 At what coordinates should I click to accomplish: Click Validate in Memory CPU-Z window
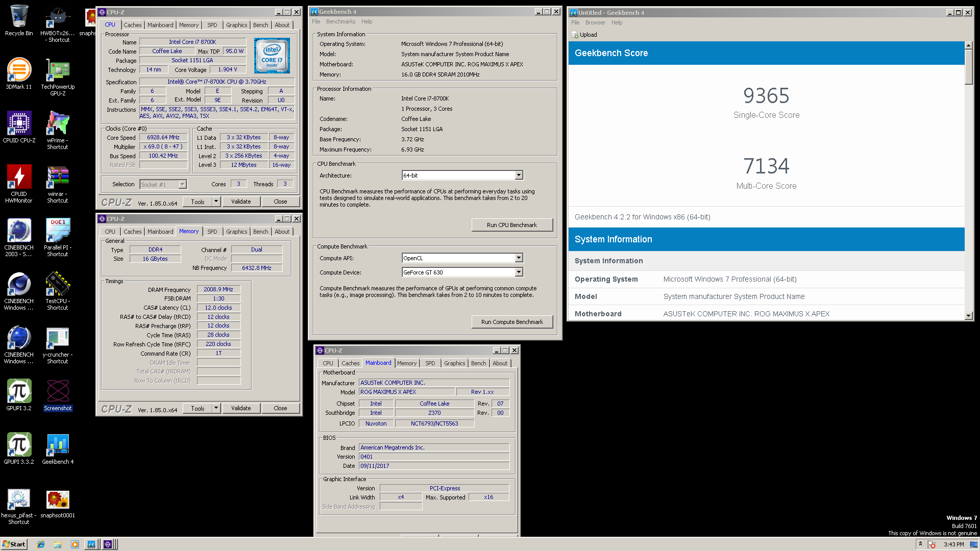point(241,408)
